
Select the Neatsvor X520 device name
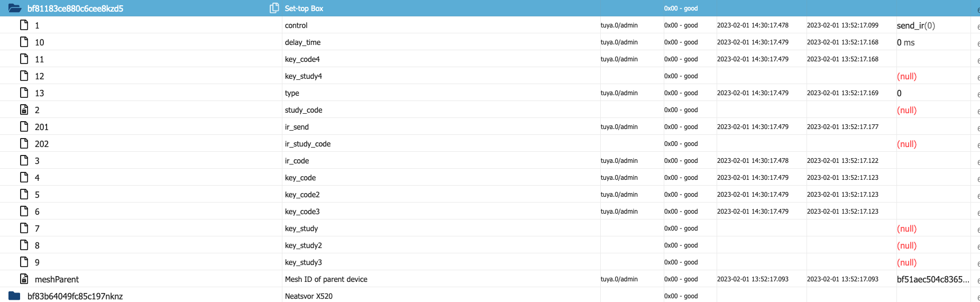(x=308, y=296)
